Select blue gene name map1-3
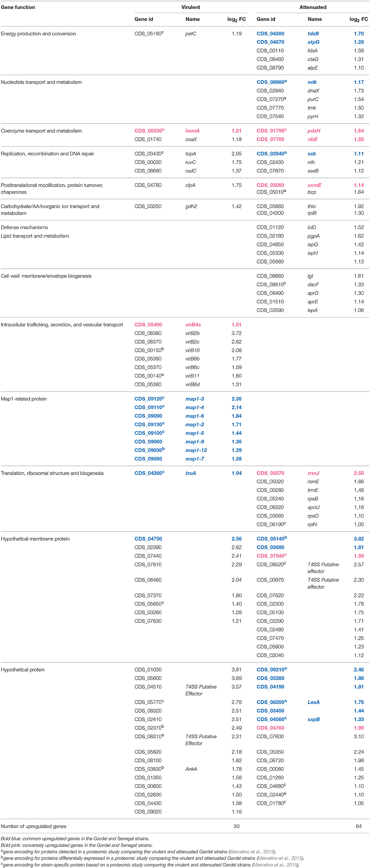This screenshot has width=370, height=868. (x=195, y=399)
